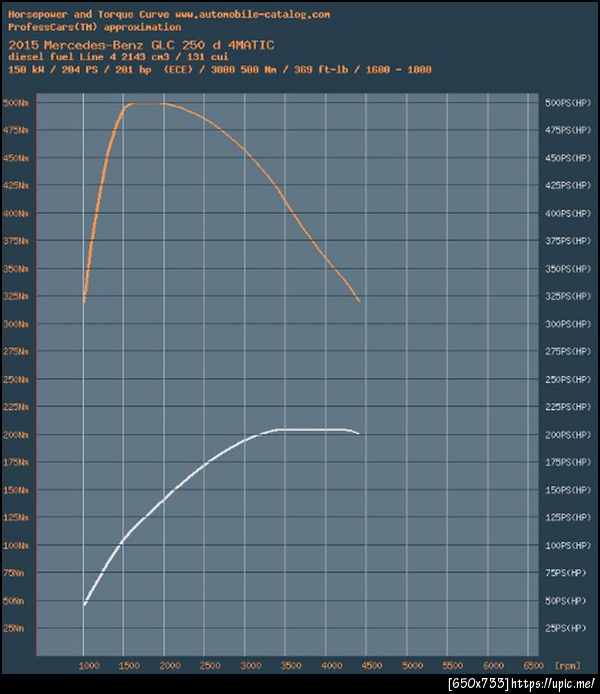Click the '4500' rpm axis label
This screenshot has height=694, width=600.
pos(372,665)
